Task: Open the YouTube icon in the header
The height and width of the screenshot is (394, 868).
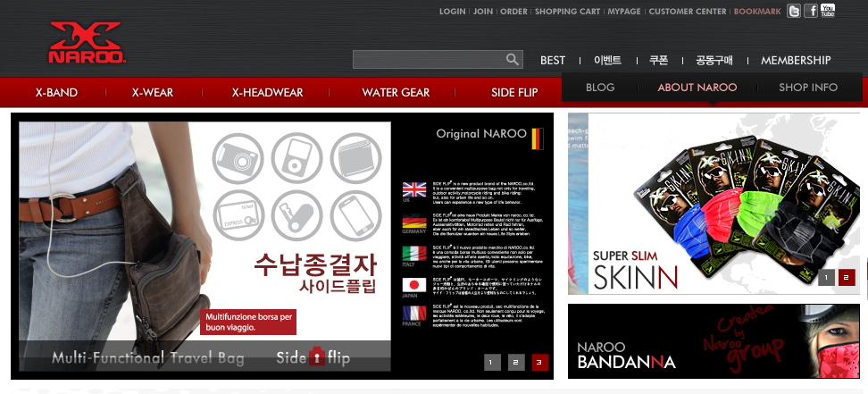Action: click(828, 11)
